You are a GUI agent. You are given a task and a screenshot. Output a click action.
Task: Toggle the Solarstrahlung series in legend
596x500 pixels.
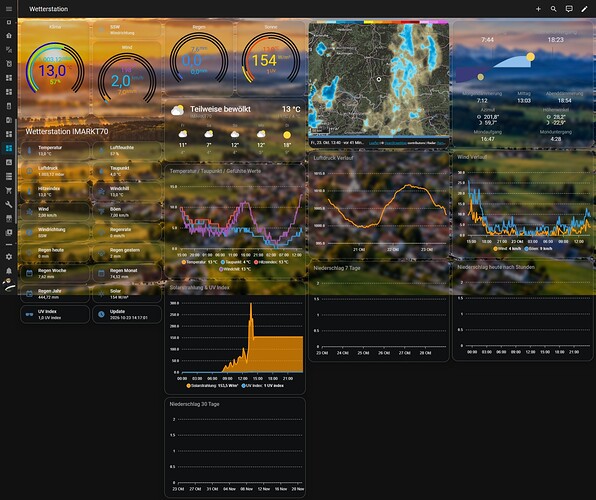coord(212,386)
